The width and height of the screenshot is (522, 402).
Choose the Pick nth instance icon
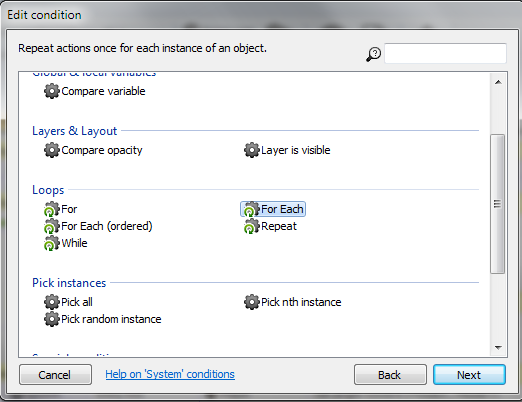[x=252, y=302]
